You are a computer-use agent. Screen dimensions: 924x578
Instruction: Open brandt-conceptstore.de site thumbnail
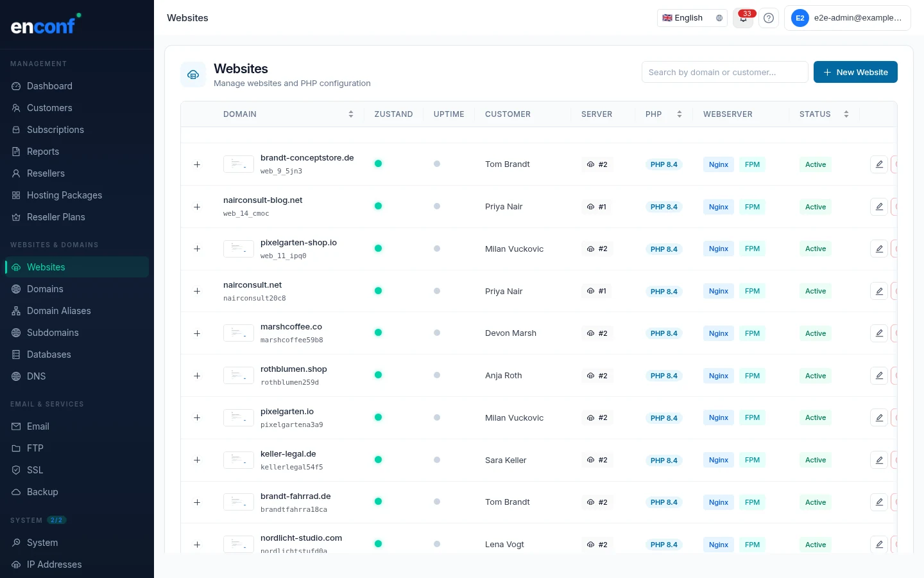(x=238, y=164)
